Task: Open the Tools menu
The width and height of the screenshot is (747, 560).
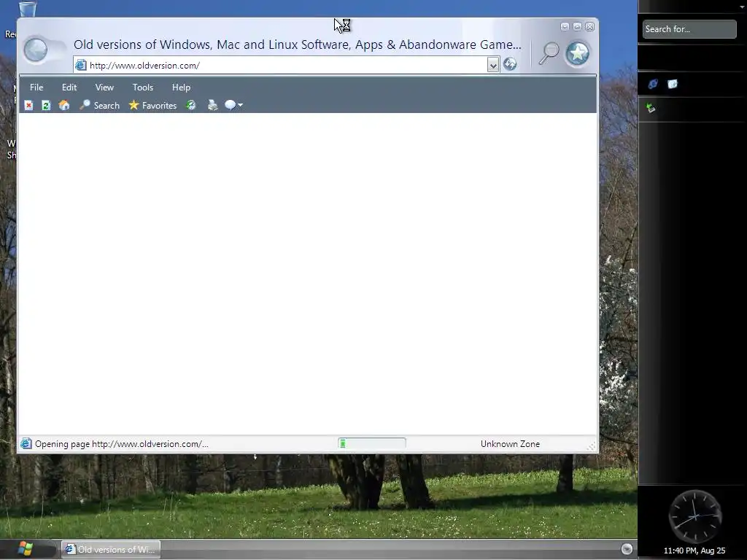Action: tap(143, 87)
